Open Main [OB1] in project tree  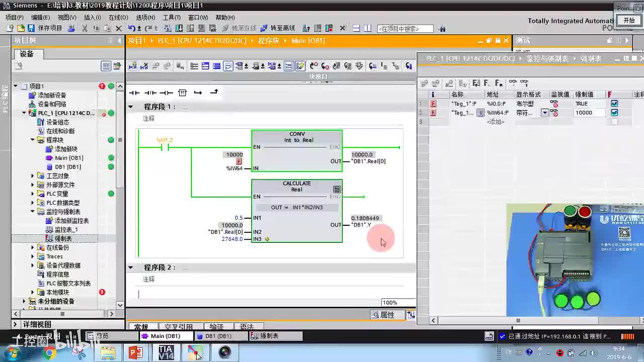(x=69, y=158)
